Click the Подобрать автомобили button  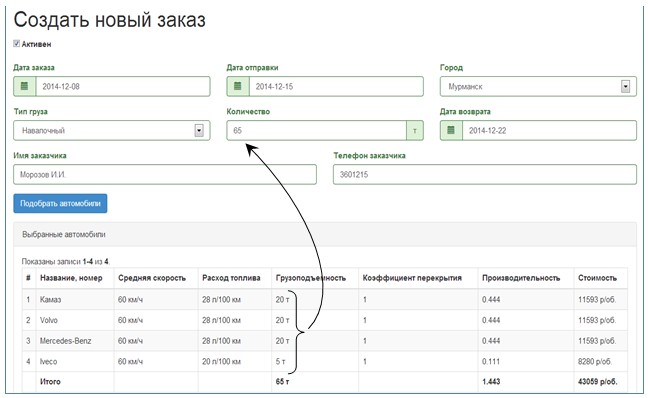click(x=60, y=203)
